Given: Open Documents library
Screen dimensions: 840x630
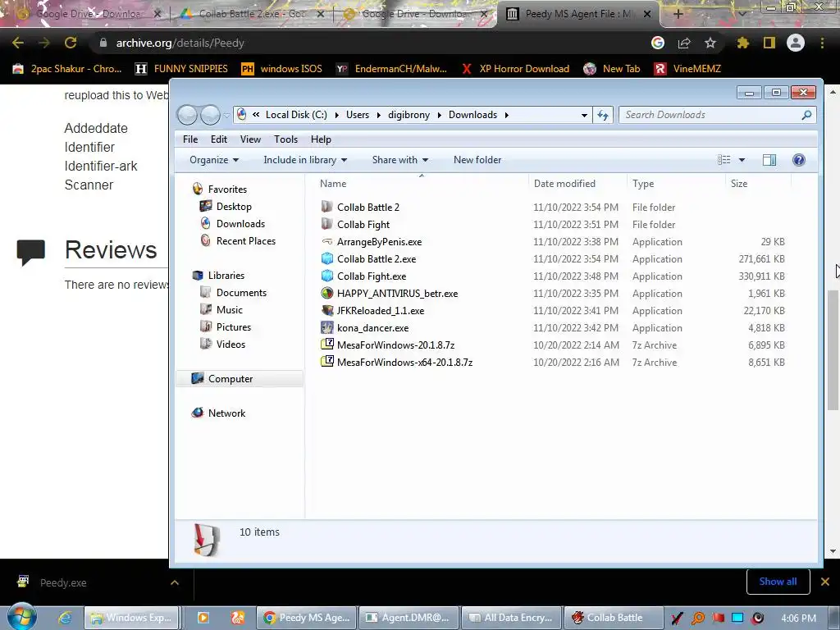Looking at the screenshot, I should pyautogui.click(x=241, y=293).
